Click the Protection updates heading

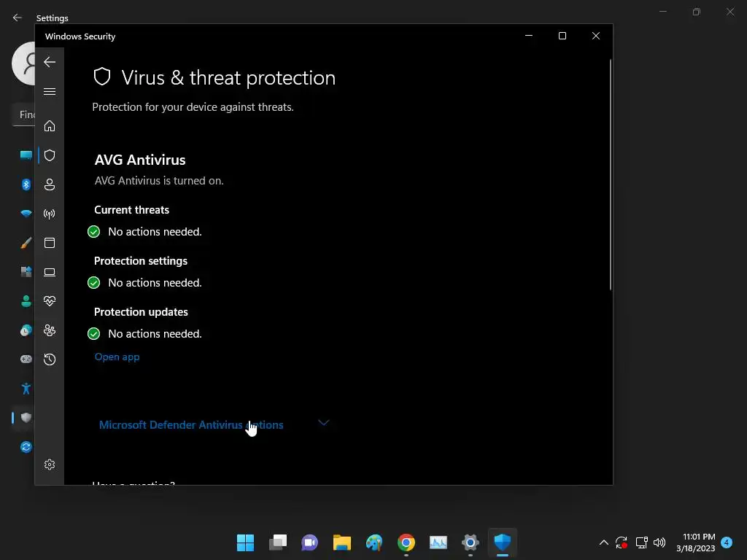141,312
